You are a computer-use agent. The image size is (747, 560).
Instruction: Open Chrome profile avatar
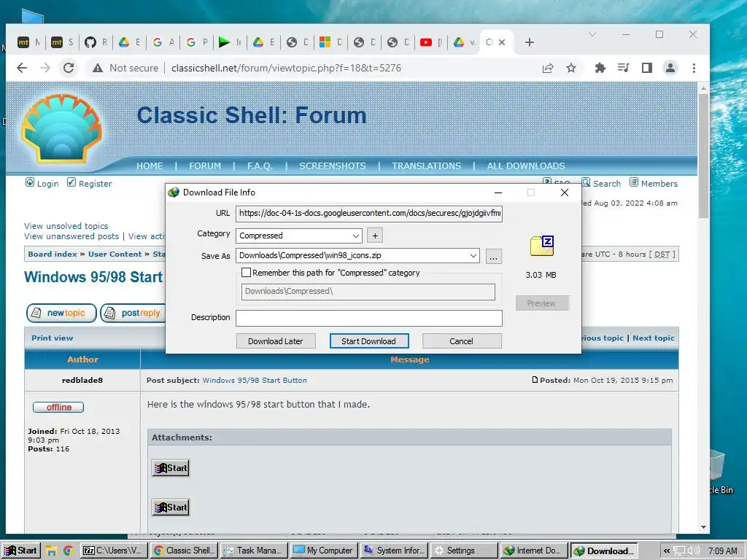(670, 68)
